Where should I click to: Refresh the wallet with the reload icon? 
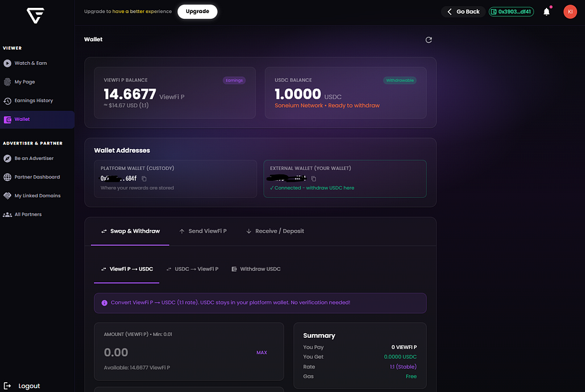tap(429, 40)
